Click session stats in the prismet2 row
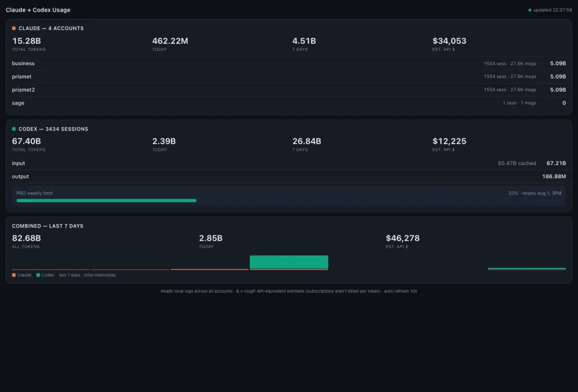Image resolution: width=578 pixels, height=392 pixels. tap(510, 90)
